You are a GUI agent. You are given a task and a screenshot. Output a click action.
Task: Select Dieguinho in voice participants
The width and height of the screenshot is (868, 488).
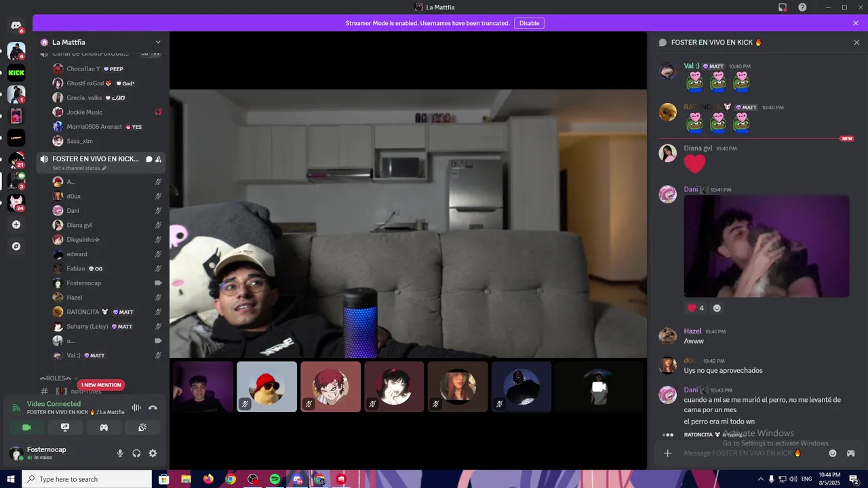click(107, 239)
